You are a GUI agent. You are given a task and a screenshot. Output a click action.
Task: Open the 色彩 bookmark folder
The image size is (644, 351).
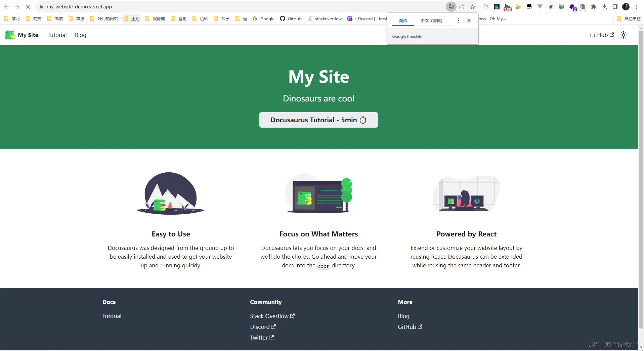pyautogui.click(x=200, y=19)
